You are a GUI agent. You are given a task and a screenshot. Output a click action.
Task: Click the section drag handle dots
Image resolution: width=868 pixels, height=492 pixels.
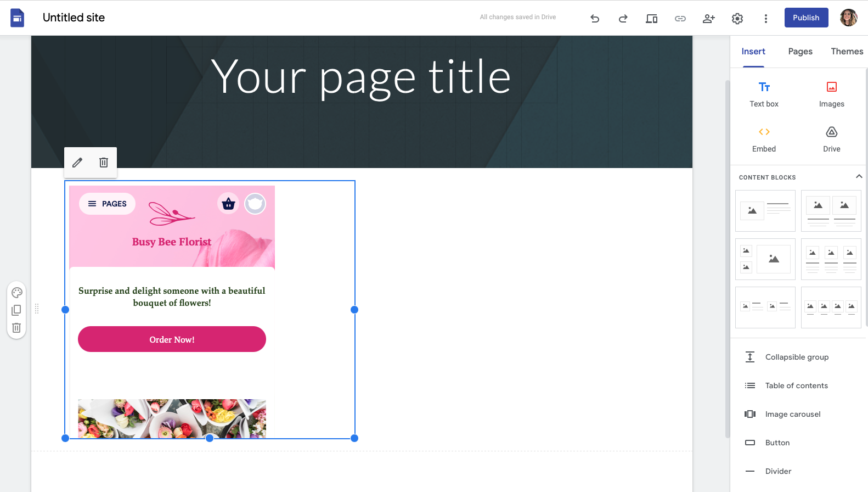(x=37, y=309)
